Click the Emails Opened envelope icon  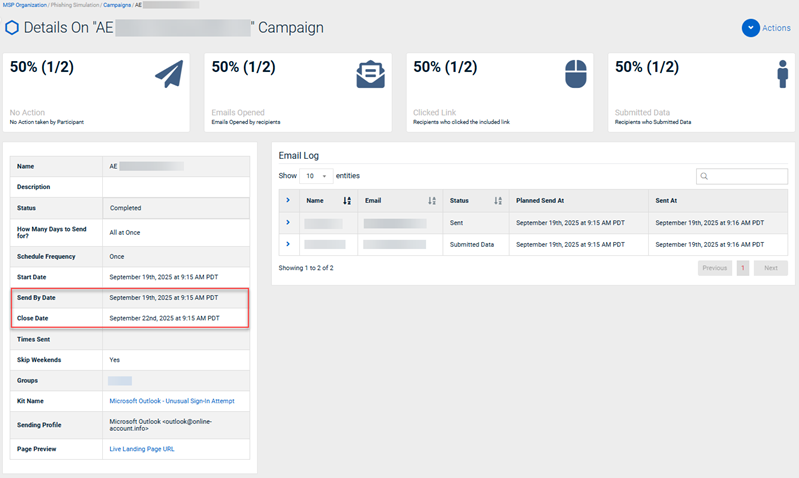coord(371,75)
